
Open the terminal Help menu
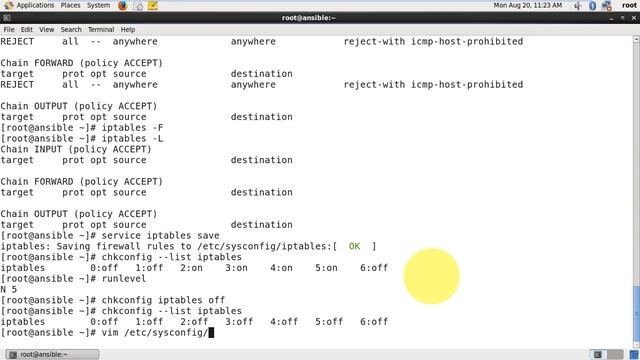[x=128, y=29]
